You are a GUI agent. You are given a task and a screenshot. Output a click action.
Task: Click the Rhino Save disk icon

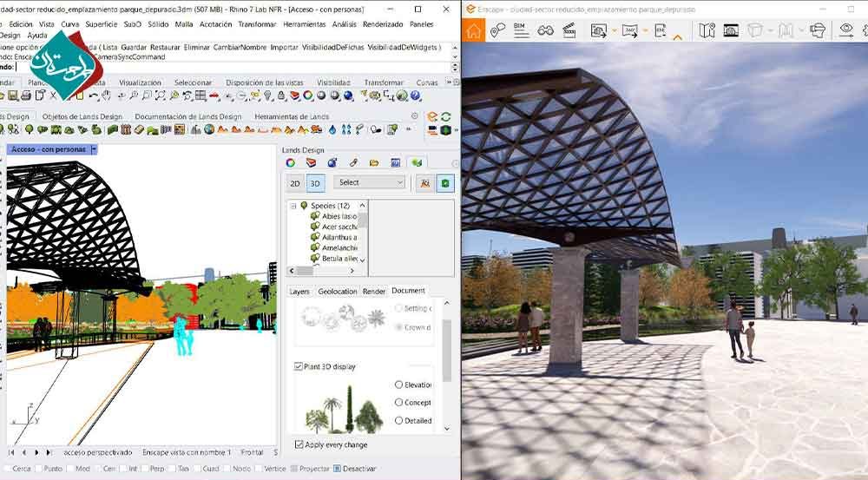click(13, 95)
